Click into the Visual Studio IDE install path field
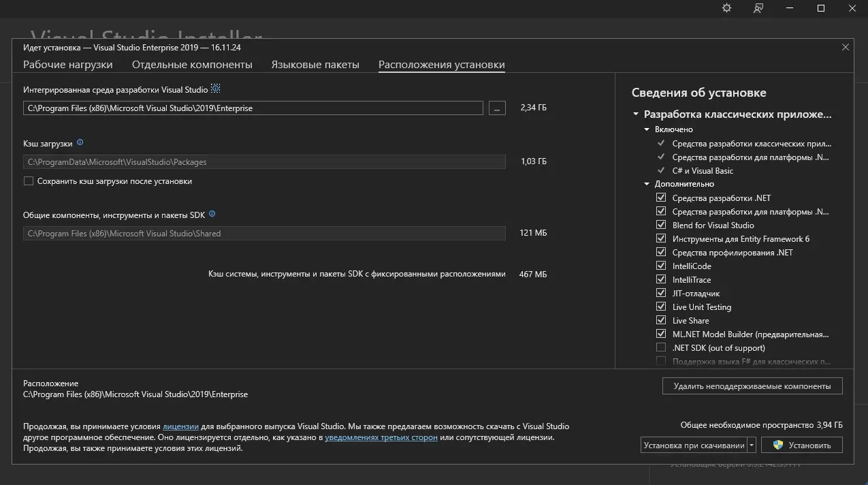 pos(252,108)
